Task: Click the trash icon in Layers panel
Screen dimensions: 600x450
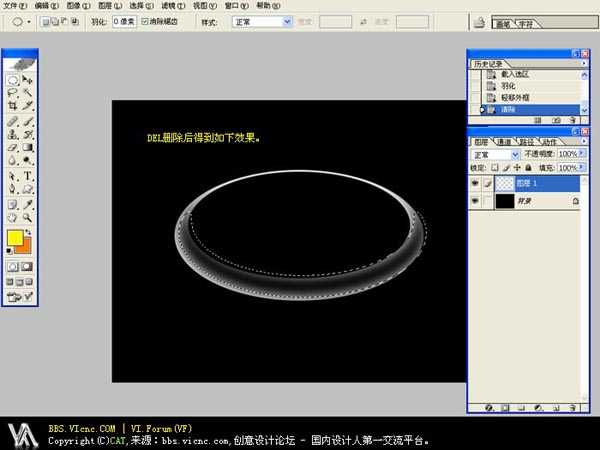Action: coord(575,408)
